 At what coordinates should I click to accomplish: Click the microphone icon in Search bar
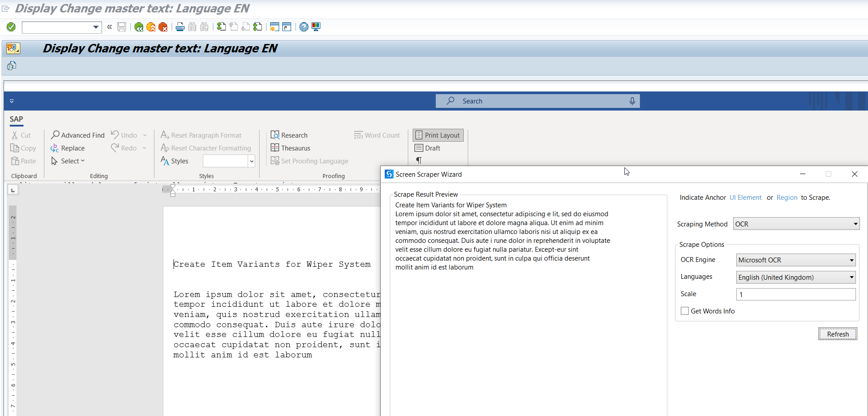632,101
